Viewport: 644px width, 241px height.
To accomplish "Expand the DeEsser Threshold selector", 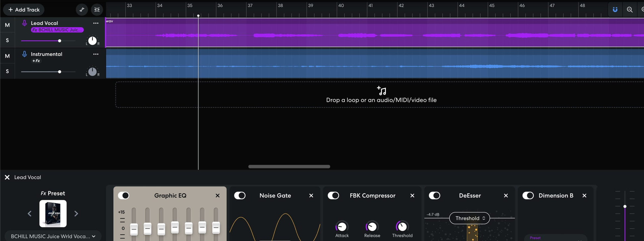I will 469,218.
